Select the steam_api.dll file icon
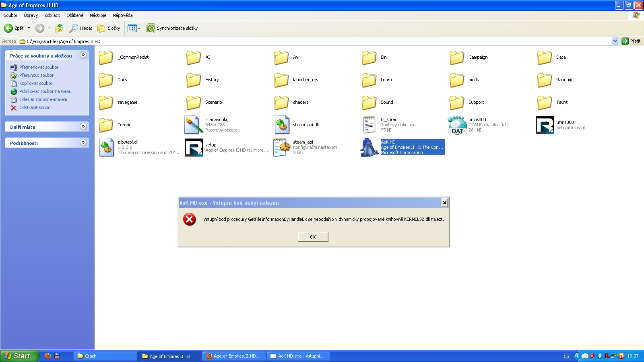 pyautogui.click(x=282, y=125)
